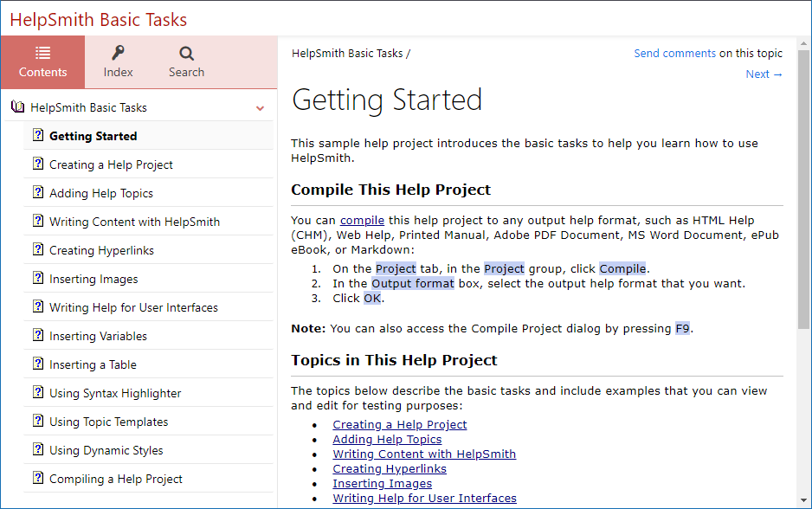
Task: Select Creating a Help Project tree item
Action: click(148, 164)
